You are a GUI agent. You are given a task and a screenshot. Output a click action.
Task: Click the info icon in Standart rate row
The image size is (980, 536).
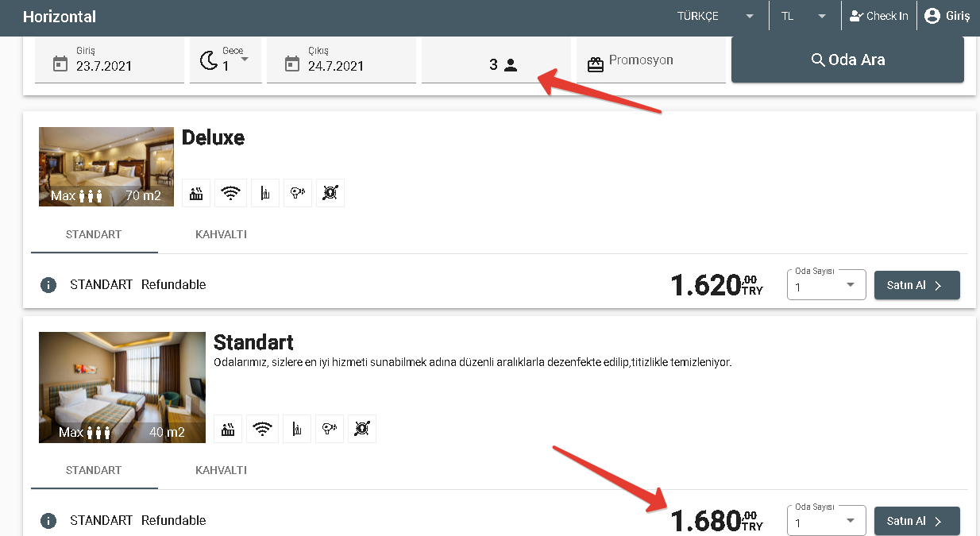[48, 521]
